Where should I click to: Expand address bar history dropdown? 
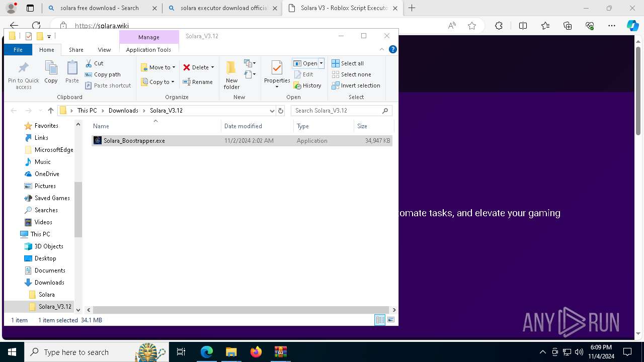pos(272,111)
